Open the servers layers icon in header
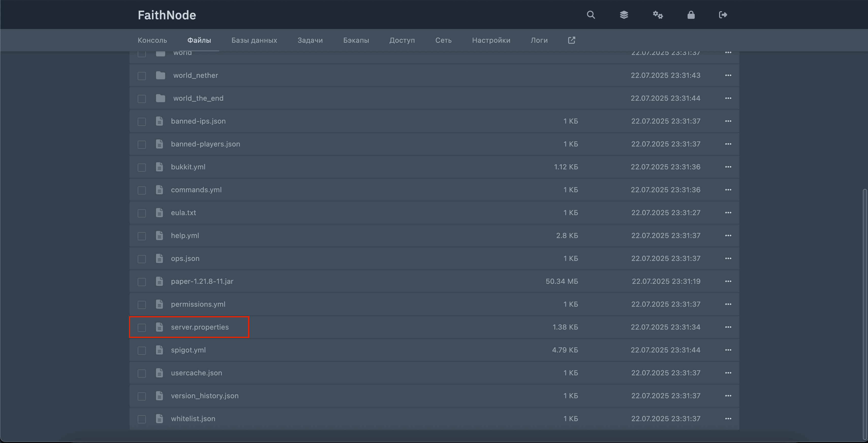 (624, 15)
